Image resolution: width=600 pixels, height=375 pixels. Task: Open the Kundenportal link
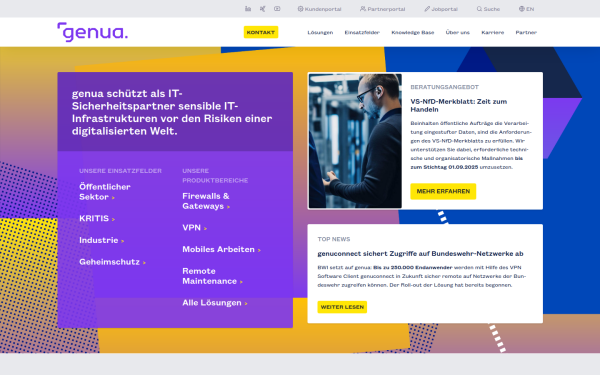(x=320, y=9)
